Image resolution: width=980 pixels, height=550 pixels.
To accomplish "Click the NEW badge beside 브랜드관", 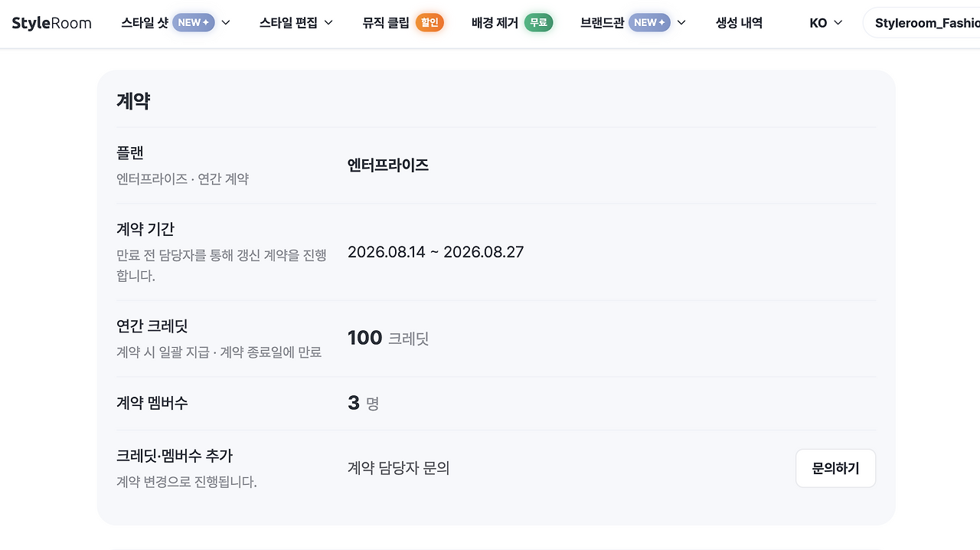I will point(649,23).
